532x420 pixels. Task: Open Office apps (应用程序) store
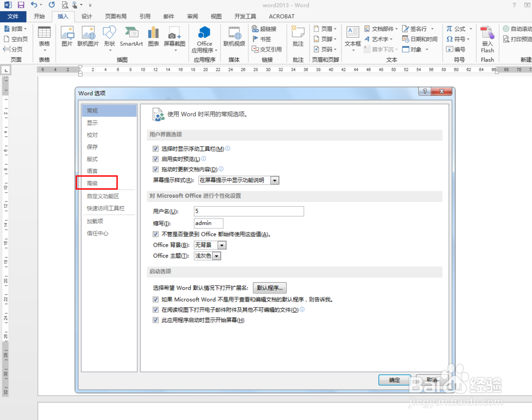[204, 39]
